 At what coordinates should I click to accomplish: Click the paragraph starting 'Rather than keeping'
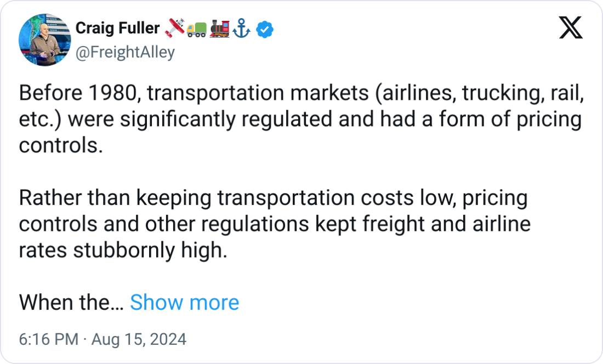point(275,224)
